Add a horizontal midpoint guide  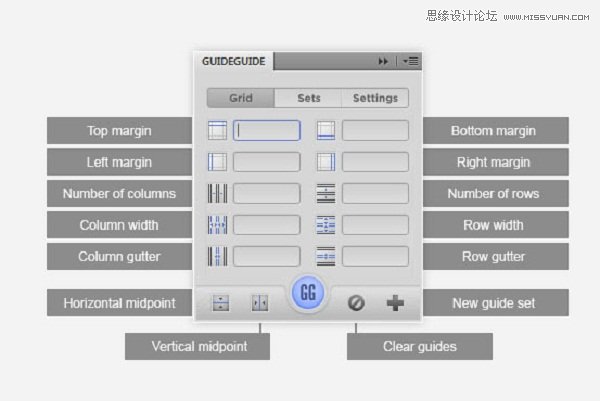tap(221, 303)
